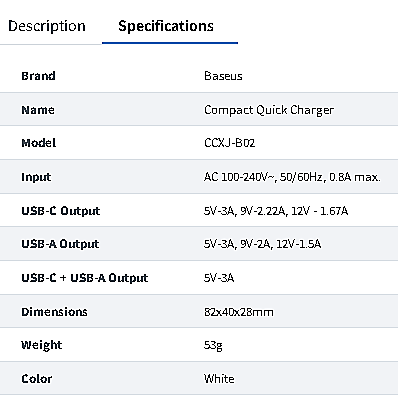Select the 82x40x28mm dimensions value

click(239, 312)
